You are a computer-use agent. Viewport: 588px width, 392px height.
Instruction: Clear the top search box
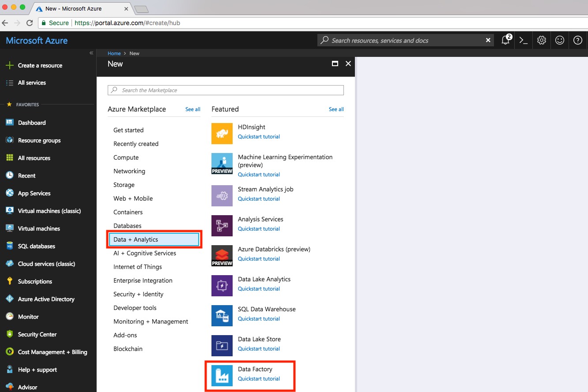pos(488,40)
